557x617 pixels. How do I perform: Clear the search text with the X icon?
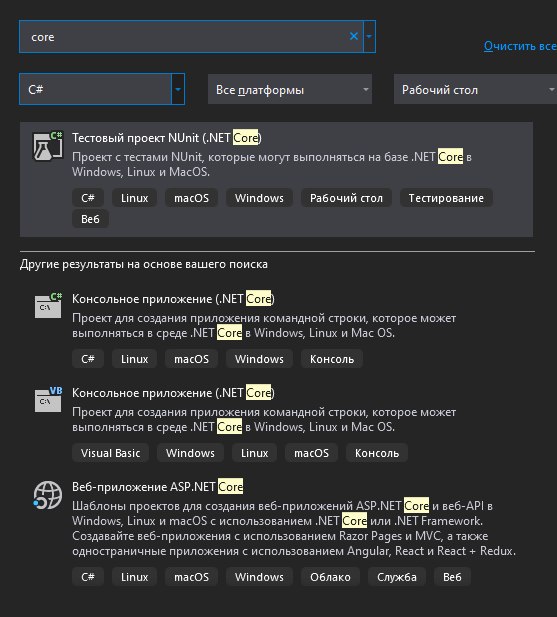[354, 36]
